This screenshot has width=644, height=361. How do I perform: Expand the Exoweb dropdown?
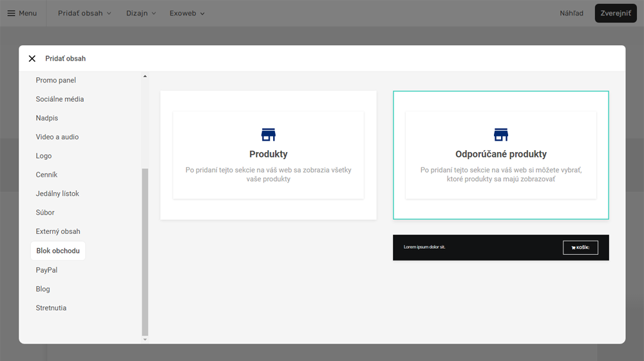tap(187, 13)
